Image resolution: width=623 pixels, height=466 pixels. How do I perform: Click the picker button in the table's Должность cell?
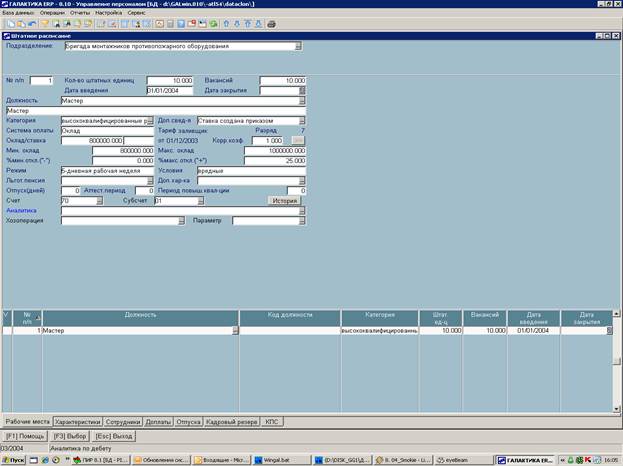click(x=235, y=330)
